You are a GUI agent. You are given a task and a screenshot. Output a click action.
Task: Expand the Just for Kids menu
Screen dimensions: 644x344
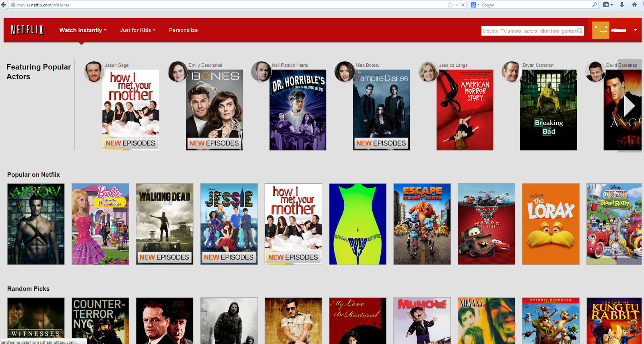click(x=138, y=30)
